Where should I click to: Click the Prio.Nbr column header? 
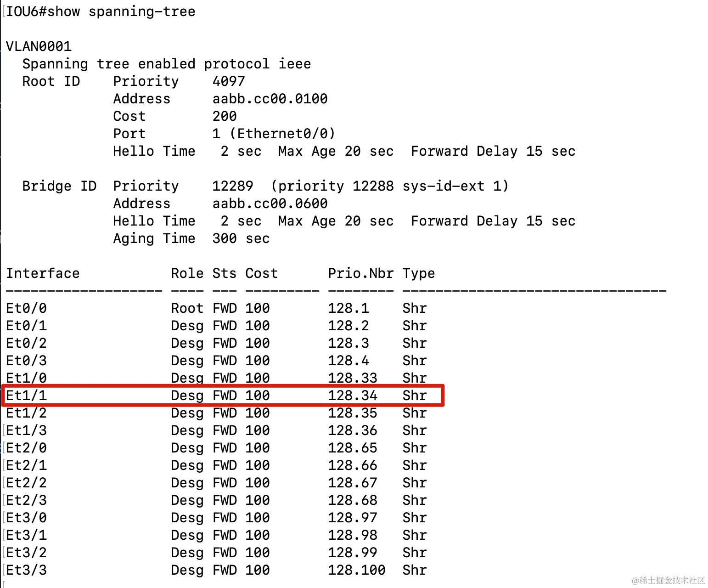point(361,273)
